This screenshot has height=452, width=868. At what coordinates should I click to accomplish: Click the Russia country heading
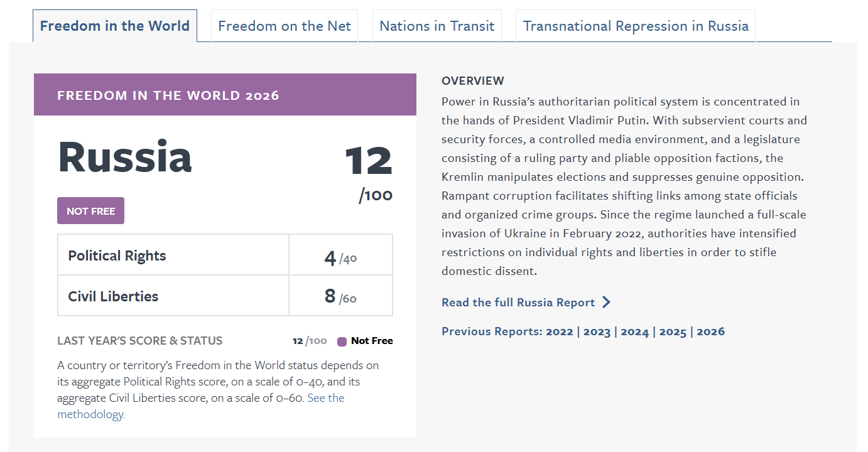(x=125, y=157)
